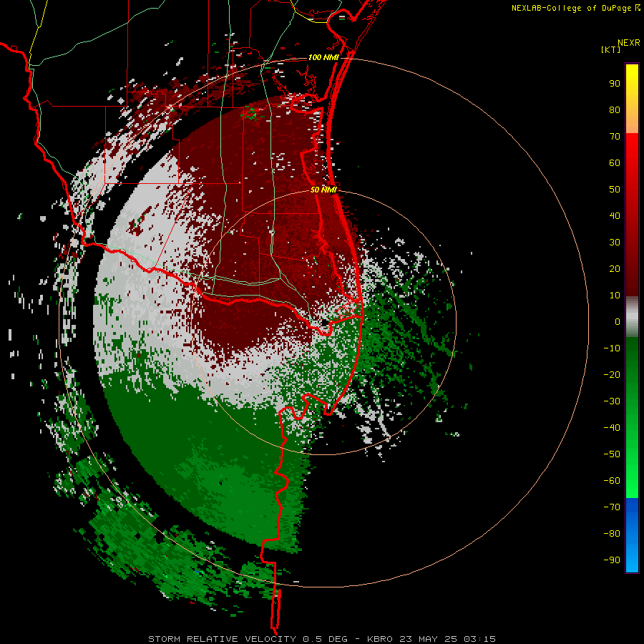Click the 70 value on the velocity legend
This screenshot has width=644, height=644.
click(615, 137)
